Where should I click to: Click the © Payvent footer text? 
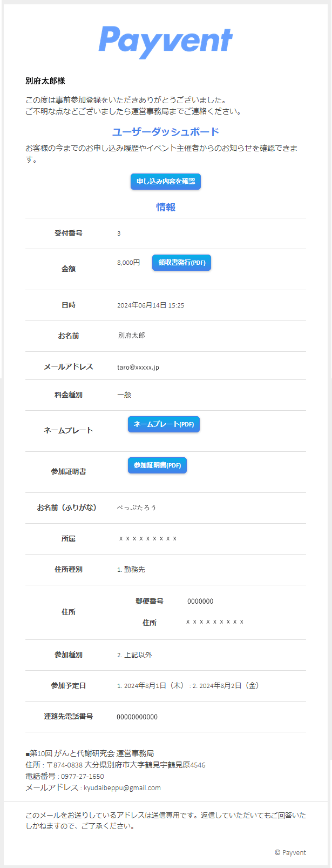tap(290, 852)
